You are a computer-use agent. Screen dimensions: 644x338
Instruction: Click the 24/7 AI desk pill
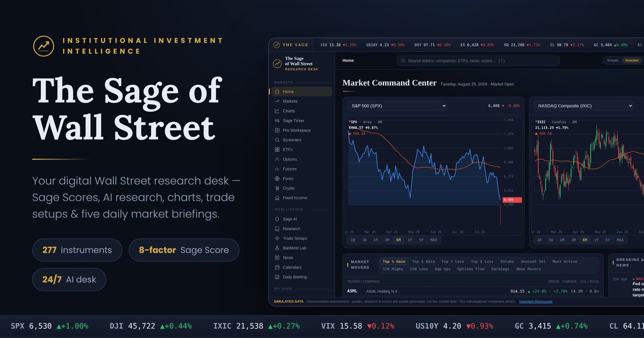[69, 280]
